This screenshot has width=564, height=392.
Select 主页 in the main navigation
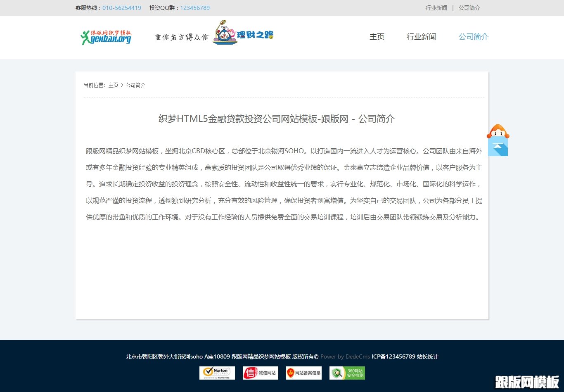(377, 37)
